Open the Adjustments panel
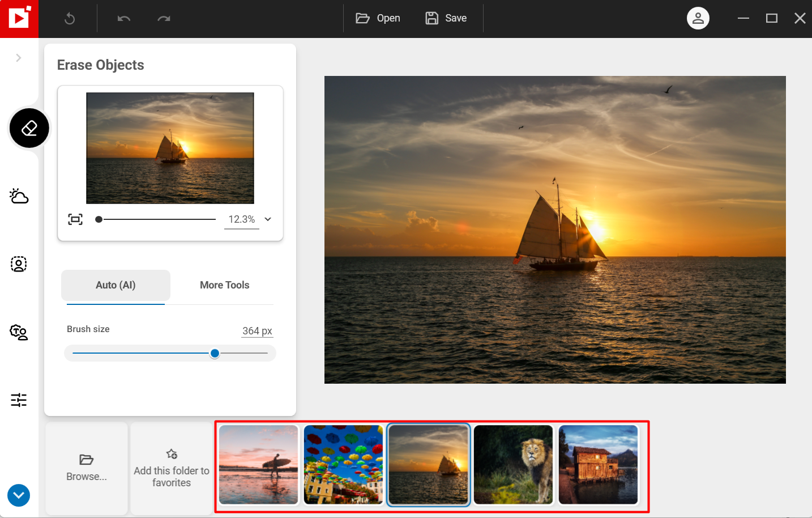The height and width of the screenshot is (518, 812). [19, 400]
